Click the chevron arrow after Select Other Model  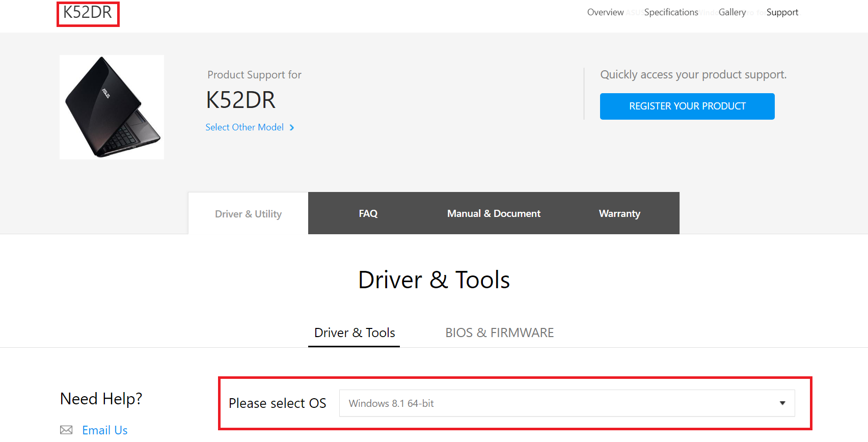click(292, 127)
